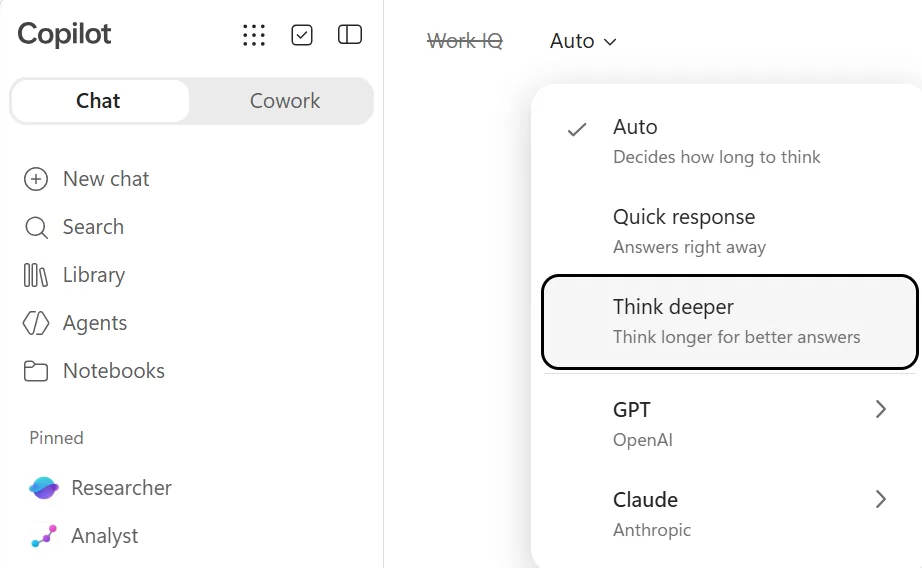Click the New chat plus icon
This screenshot has height=568, width=922.
[x=36, y=179]
